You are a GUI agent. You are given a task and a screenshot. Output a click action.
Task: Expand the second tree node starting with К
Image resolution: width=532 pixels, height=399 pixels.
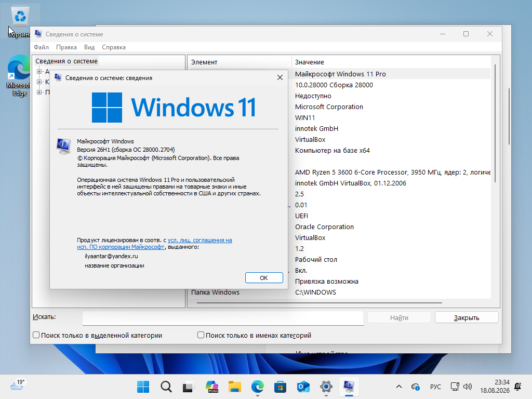39,82
